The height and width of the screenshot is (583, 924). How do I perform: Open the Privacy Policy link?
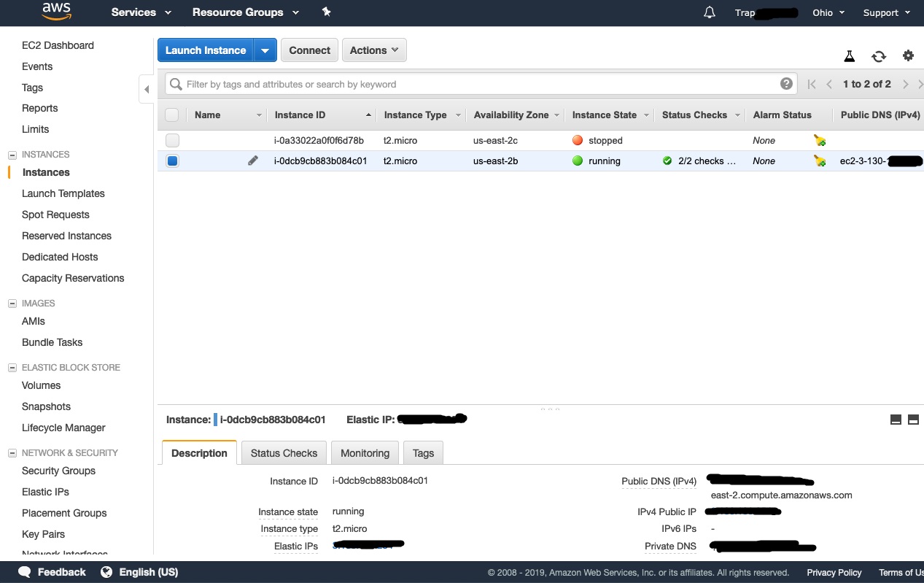coord(834,572)
